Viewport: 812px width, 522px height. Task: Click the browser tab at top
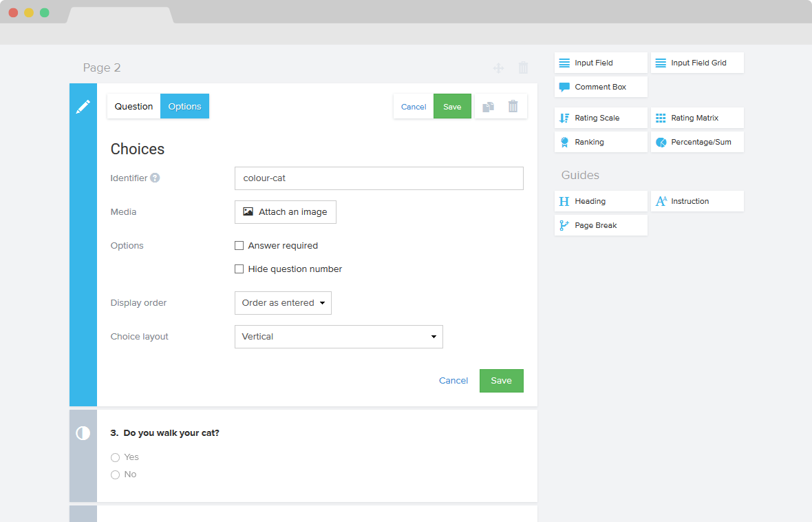pyautogui.click(x=120, y=15)
